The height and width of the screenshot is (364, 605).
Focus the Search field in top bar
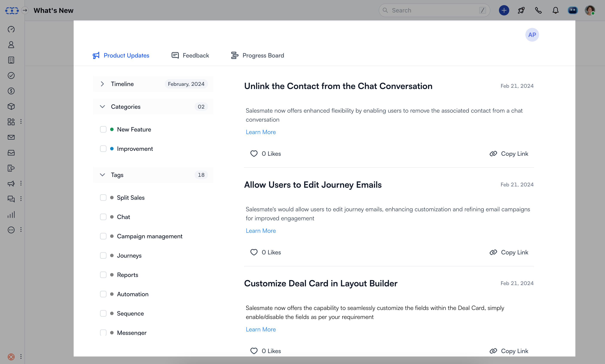[434, 10]
